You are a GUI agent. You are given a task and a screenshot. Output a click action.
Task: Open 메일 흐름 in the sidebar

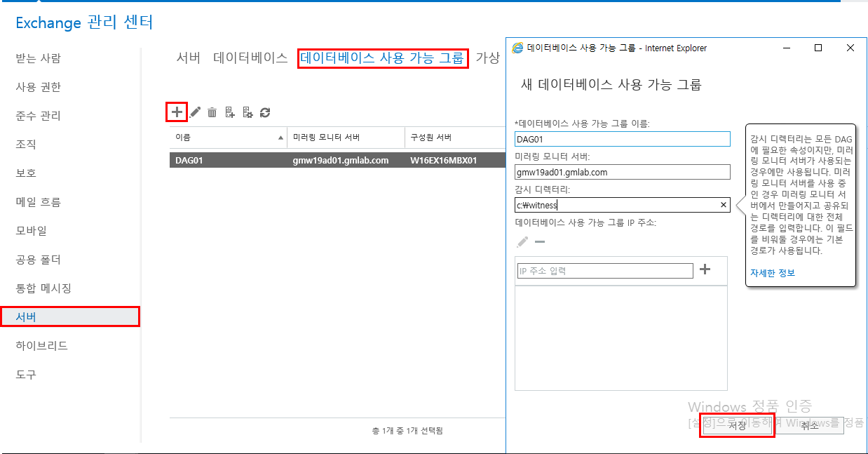(x=38, y=202)
